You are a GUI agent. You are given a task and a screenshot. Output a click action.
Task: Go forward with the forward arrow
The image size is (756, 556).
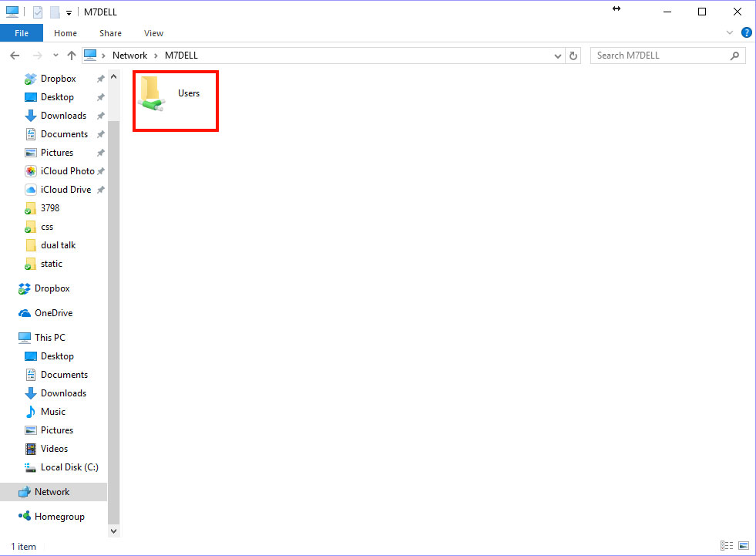[37, 56]
